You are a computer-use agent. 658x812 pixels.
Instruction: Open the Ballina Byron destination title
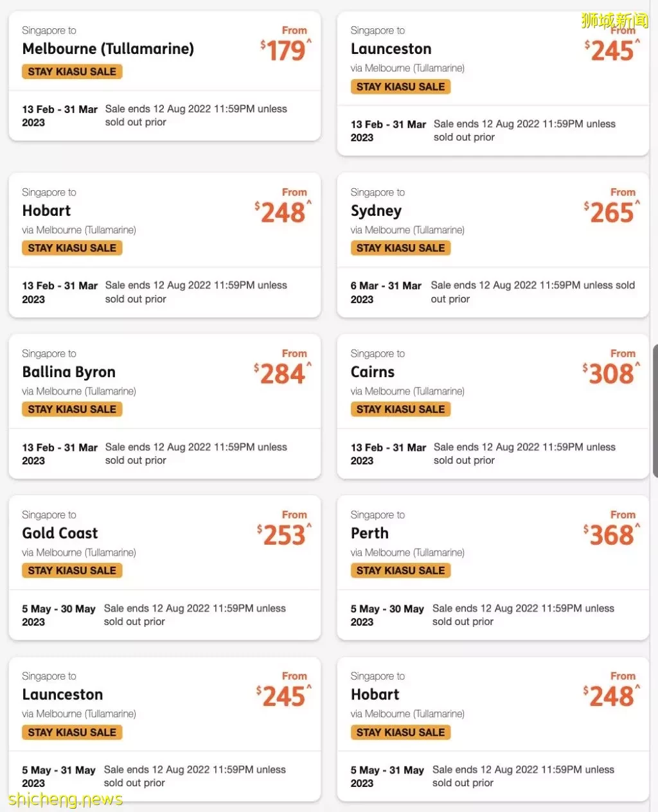pos(69,372)
